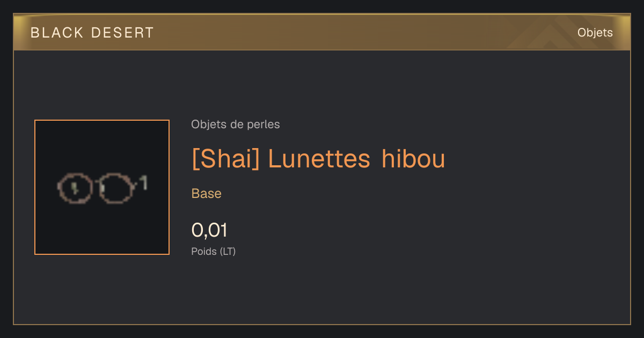644x338 pixels.
Task: Select the Objets de perles category label
Action: coord(236,124)
